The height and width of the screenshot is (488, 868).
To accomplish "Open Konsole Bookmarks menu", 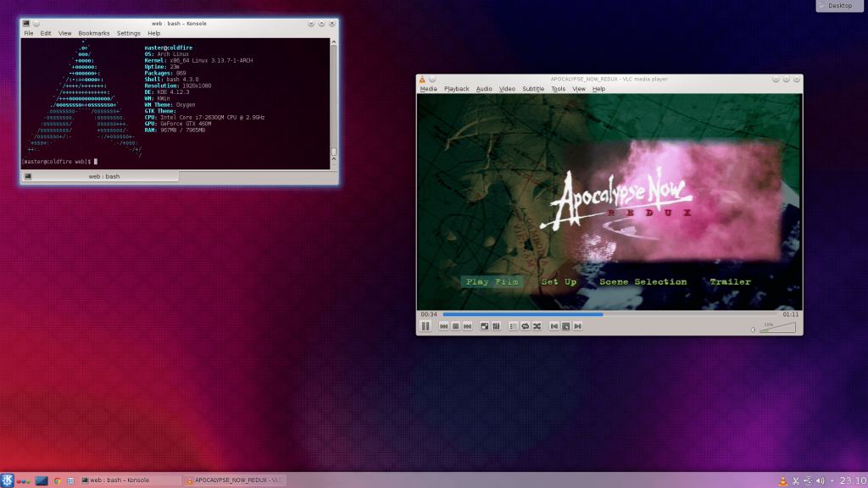I will click(x=93, y=33).
